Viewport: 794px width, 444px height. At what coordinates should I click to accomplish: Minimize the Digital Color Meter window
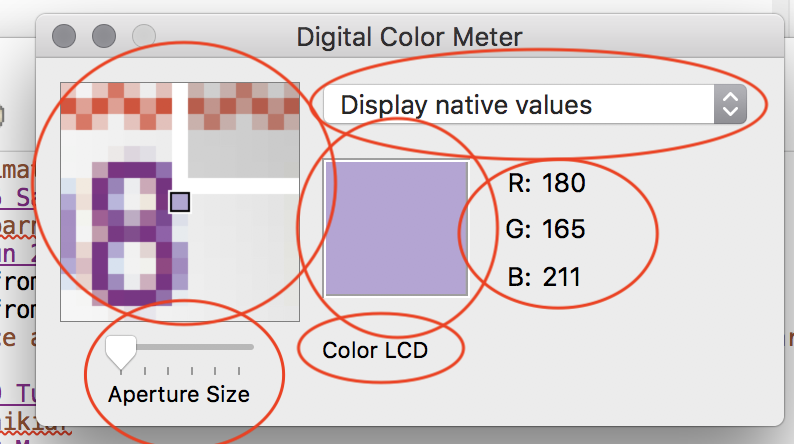103,38
